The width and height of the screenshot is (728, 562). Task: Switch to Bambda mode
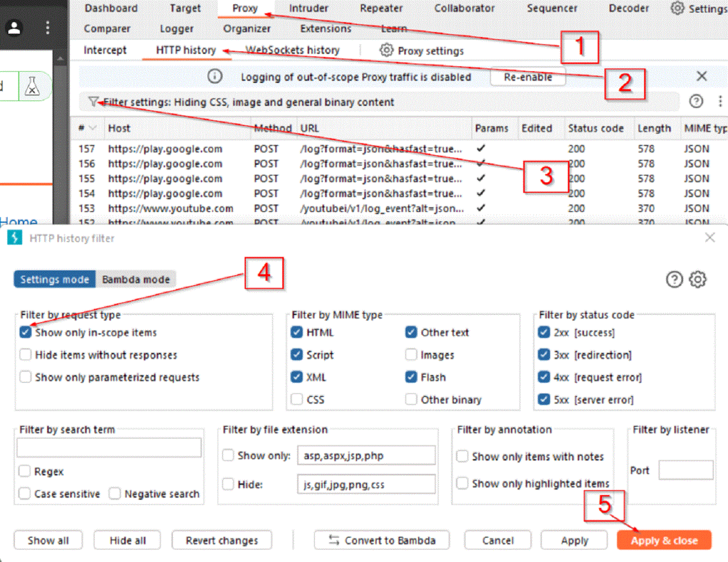click(x=136, y=280)
